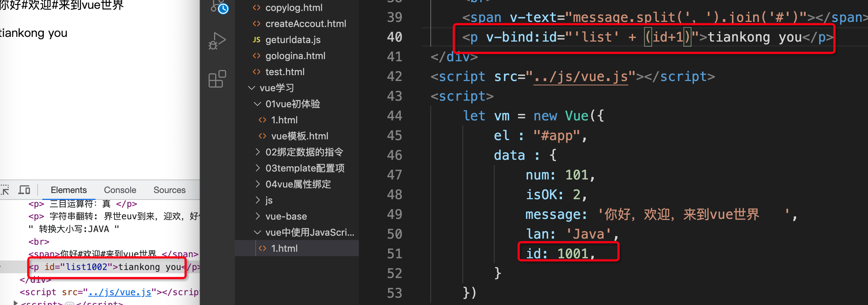This screenshot has height=305, width=868.
Task: Expand the collapsed script node in DevTools
Action: click(x=16, y=303)
